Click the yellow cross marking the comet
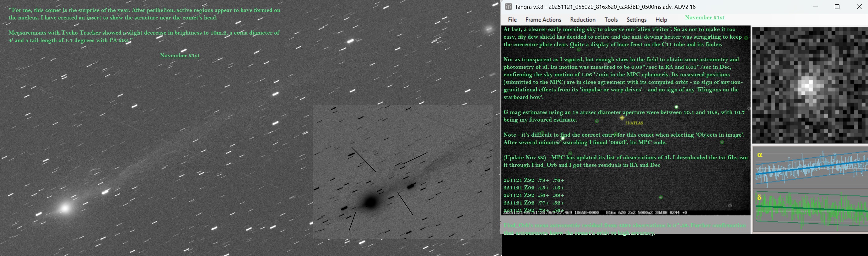 click(622, 118)
